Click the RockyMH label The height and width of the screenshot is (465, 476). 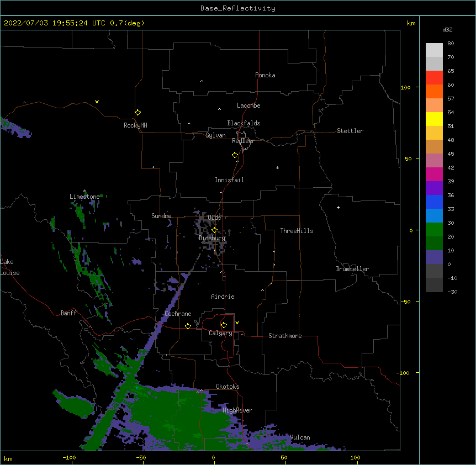coord(135,125)
